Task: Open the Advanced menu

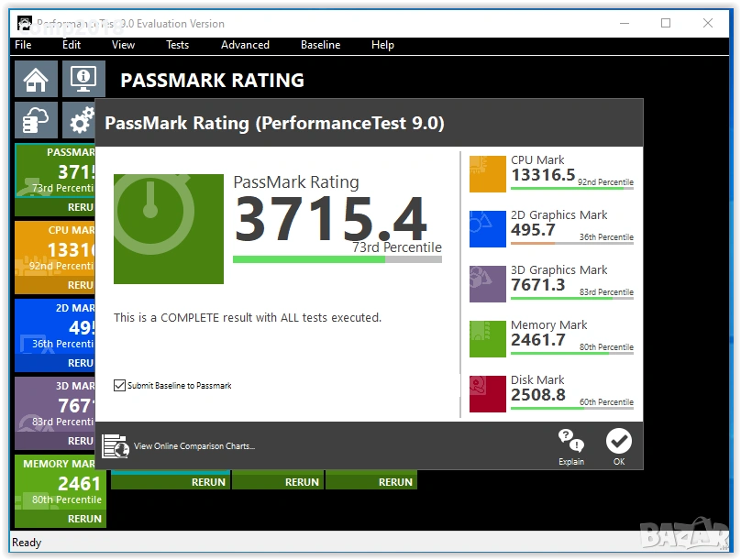Action: coord(245,45)
